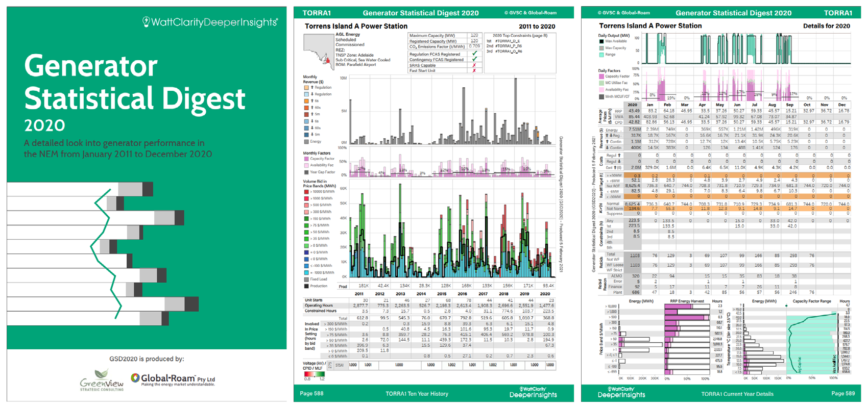Click the 3rd top constraint #TORRA1_O_R6
The image size is (868, 408).
pos(509,51)
